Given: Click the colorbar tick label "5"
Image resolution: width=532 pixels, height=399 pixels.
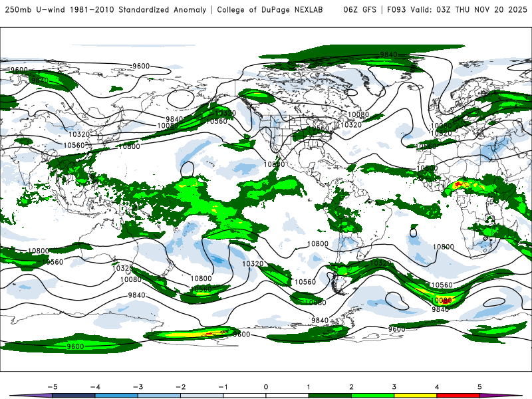Looking at the screenshot, I should click(x=479, y=387).
